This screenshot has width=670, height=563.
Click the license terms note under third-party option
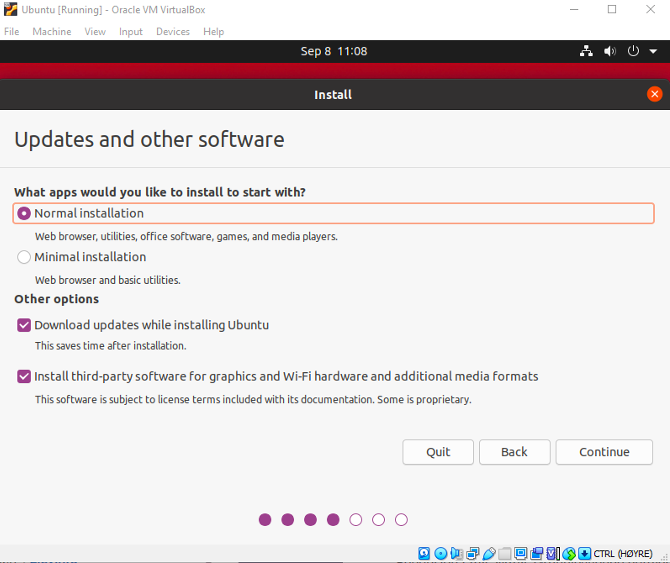coord(253,399)
